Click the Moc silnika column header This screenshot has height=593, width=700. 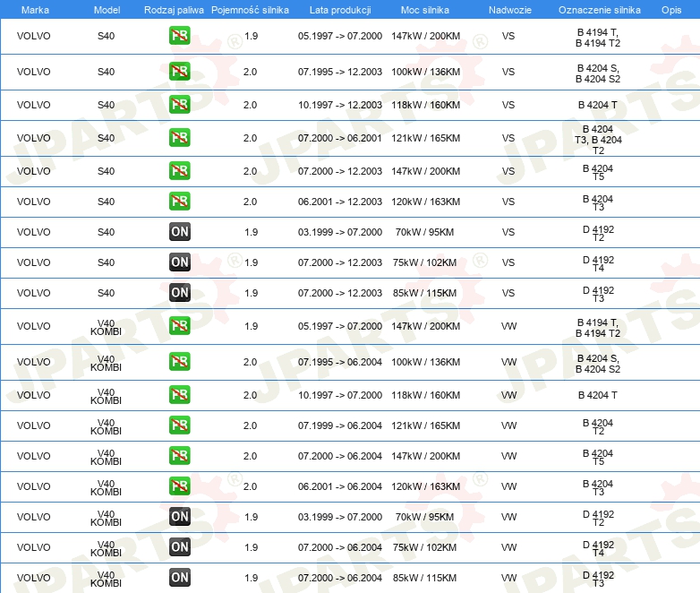click(425, 10)
